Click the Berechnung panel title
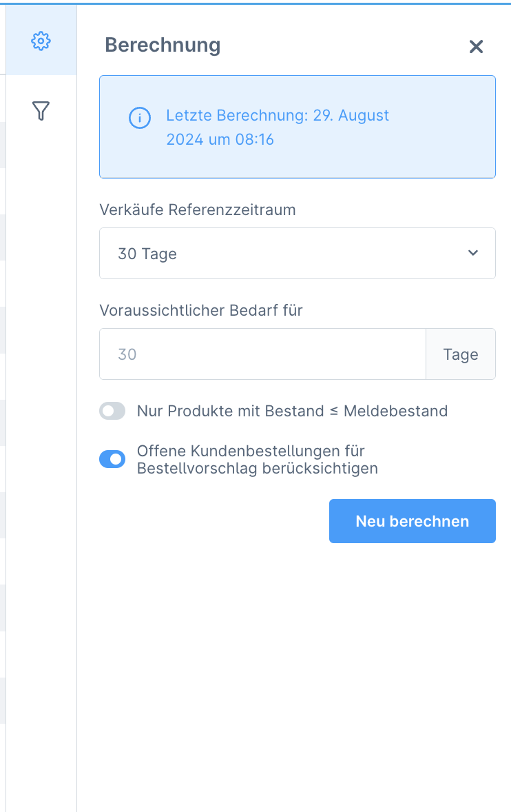 click(163, 45)
